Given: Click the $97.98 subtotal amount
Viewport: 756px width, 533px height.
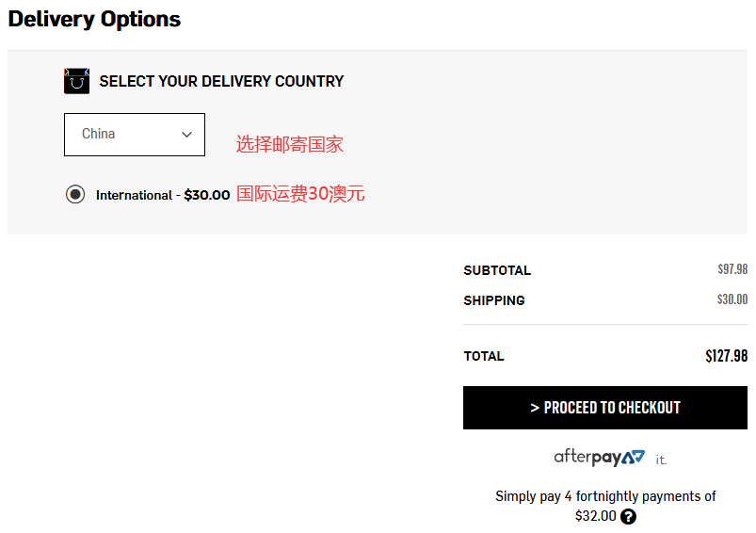Looking at the screenshot, I should 732,269.
